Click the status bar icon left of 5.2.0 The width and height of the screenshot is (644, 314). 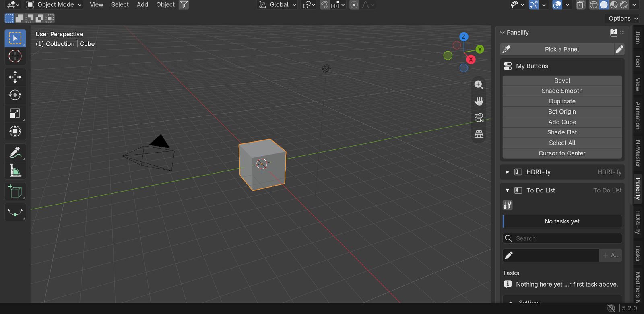[611, 308]
